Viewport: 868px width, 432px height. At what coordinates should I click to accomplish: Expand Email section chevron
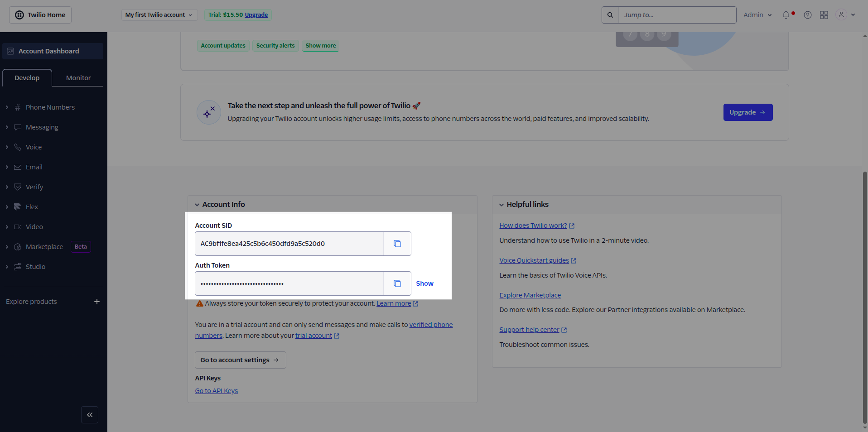pyautogui.click(x=7, y=167)
